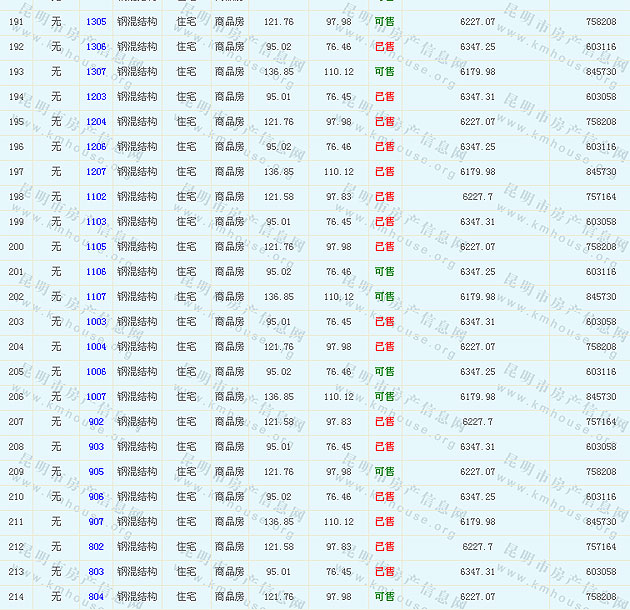Screen dimensions: 630x610
Task: Click 已售 status in row 198
Action: coord(384,197)
